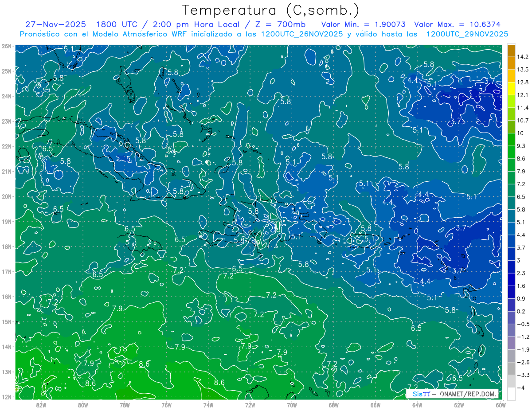Click the 16N latitude axis label

tap(6, 297)
